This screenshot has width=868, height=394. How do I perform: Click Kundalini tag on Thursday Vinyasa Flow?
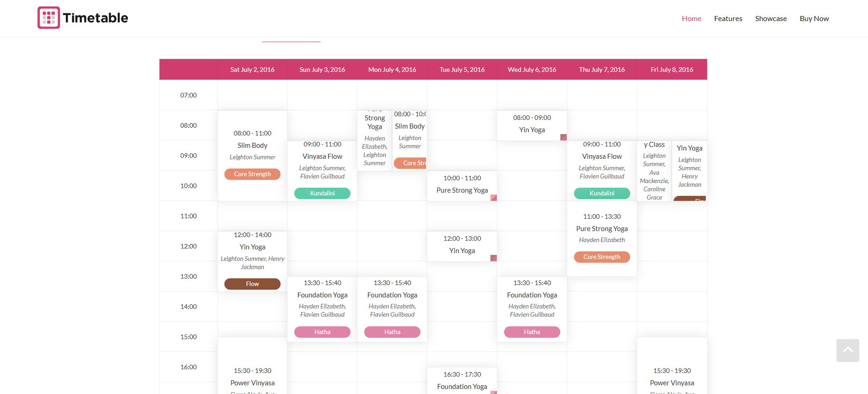602,194
